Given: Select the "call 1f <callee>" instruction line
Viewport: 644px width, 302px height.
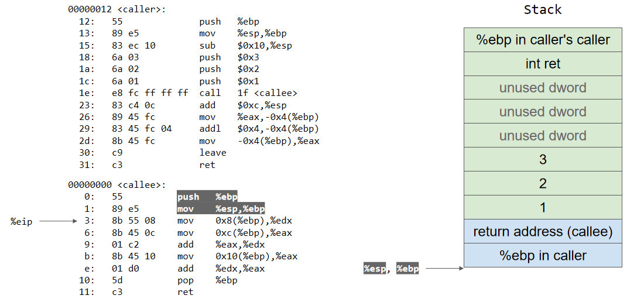Looking at the screenshot, I should pos(248,93).
